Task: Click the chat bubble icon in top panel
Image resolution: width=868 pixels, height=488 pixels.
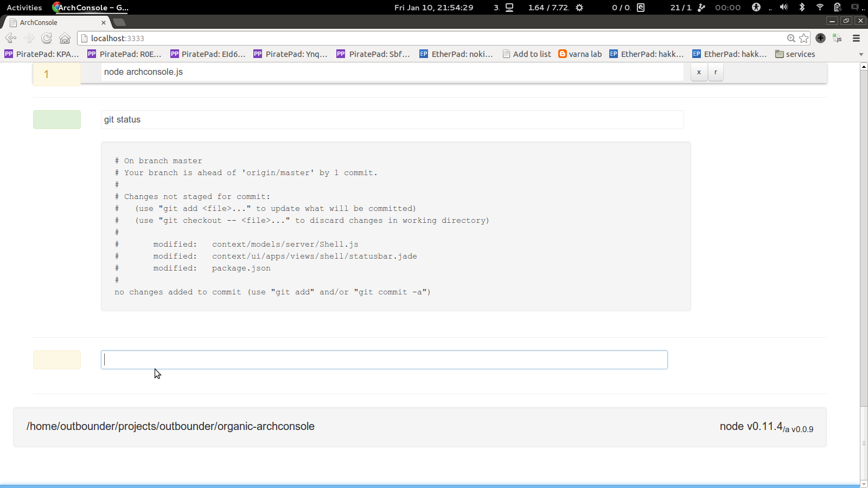Action: pyautogui.click(x=856, y=7)
